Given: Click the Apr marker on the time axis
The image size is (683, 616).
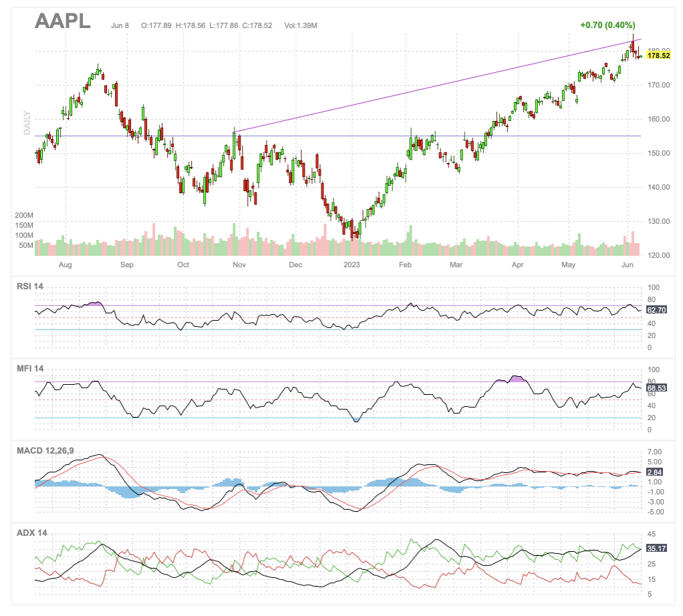Looking at the screenshot, I should (517, 265).
